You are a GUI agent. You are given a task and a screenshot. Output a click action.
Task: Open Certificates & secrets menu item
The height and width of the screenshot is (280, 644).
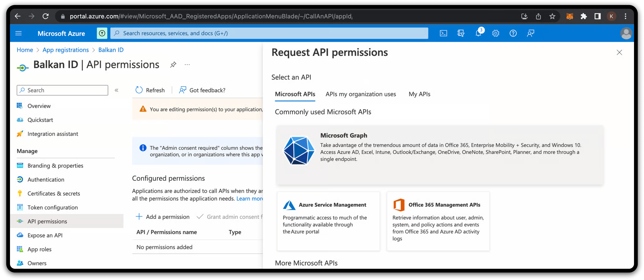pyautogui.click(x=54, y=194)
